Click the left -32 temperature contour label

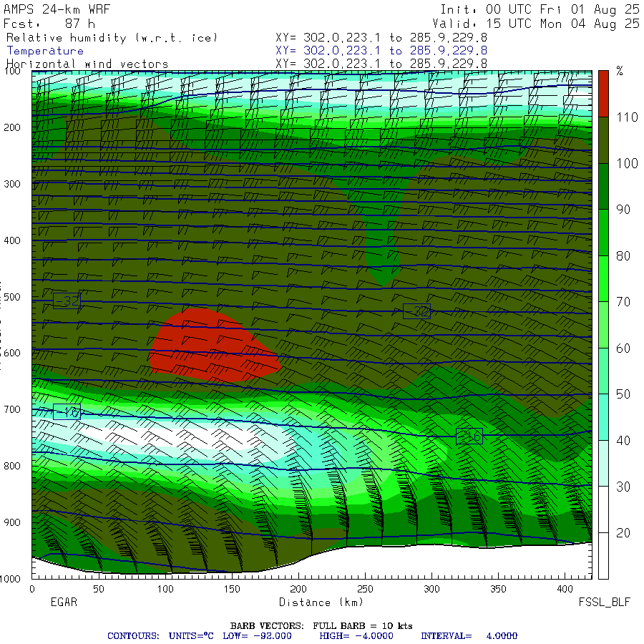point(67,301)
